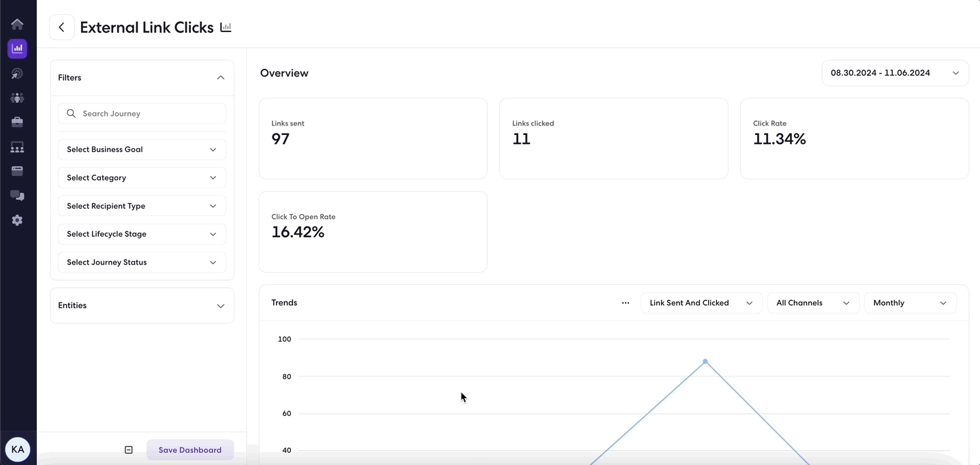This screenshot has width=980, height=465.
Task: Open the Trends three-dots more menu
Action: pos(626,303)
